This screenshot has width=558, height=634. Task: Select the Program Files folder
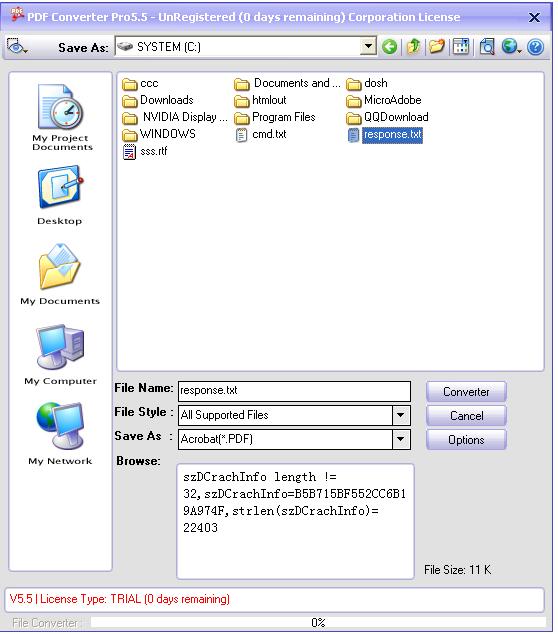275,117
